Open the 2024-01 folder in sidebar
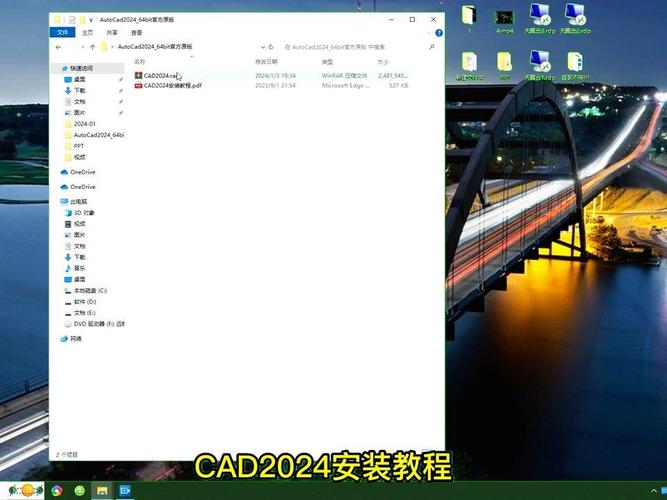Image resolution: width=667 pixels, height=500 pixels. pos(84,123)
